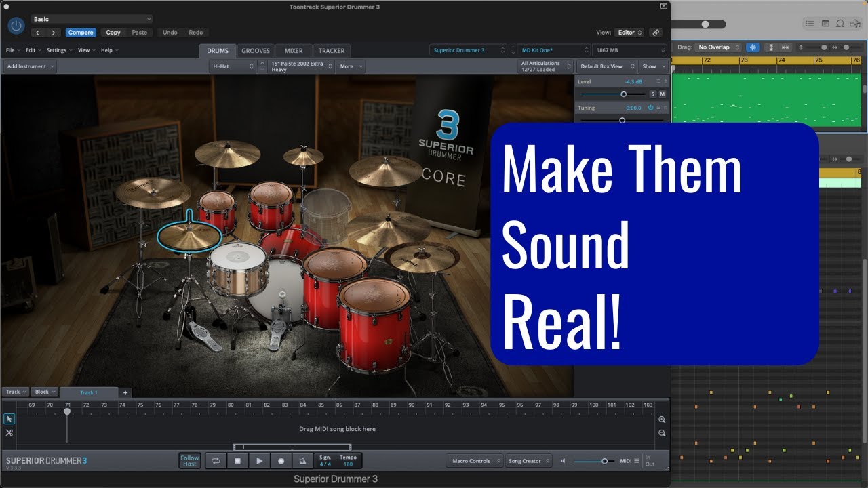Open the Hi-Hat instrument selector

click(233, 66)
